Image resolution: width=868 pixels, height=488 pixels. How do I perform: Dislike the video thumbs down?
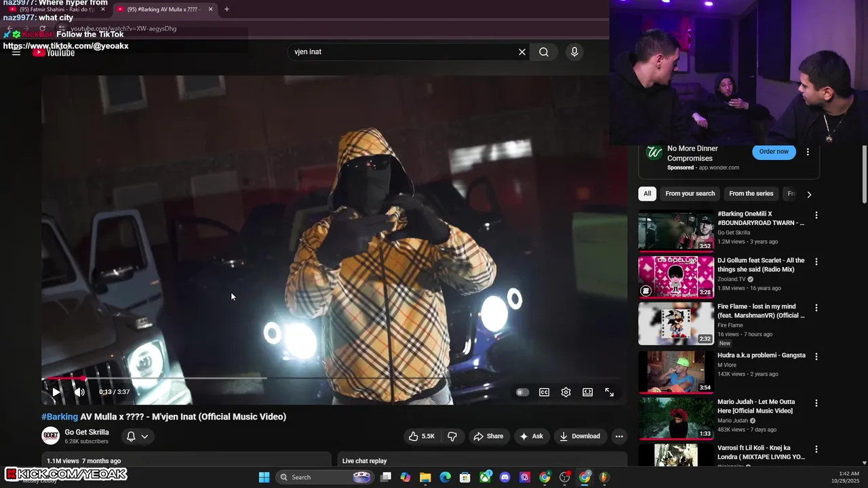pos(452,436)
